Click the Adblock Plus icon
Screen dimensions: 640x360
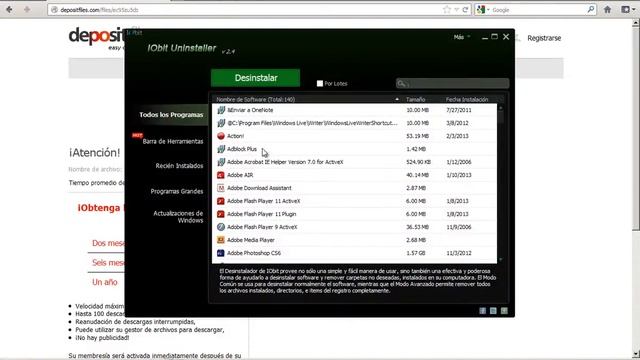[221, 149]
